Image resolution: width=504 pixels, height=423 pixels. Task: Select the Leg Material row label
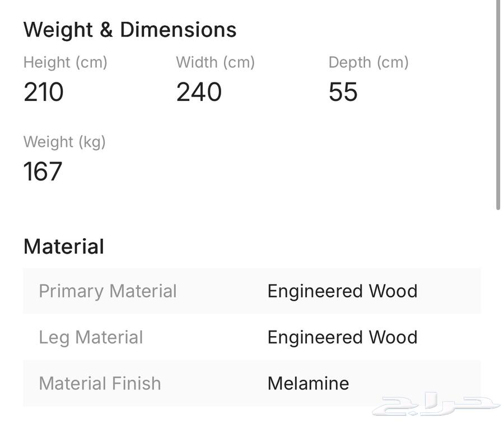[91, 337]
